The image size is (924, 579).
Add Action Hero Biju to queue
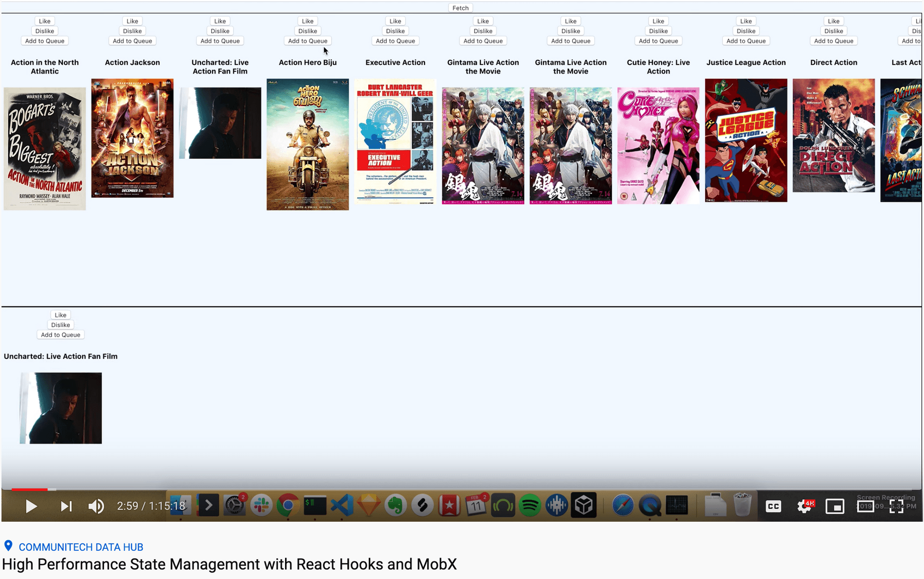point(308,41)
